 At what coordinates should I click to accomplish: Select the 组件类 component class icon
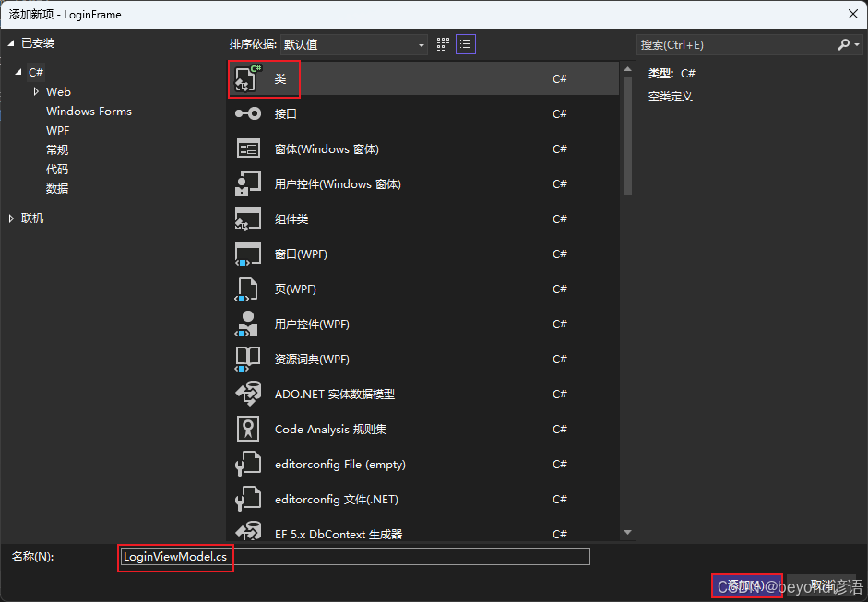click(247, 219)
